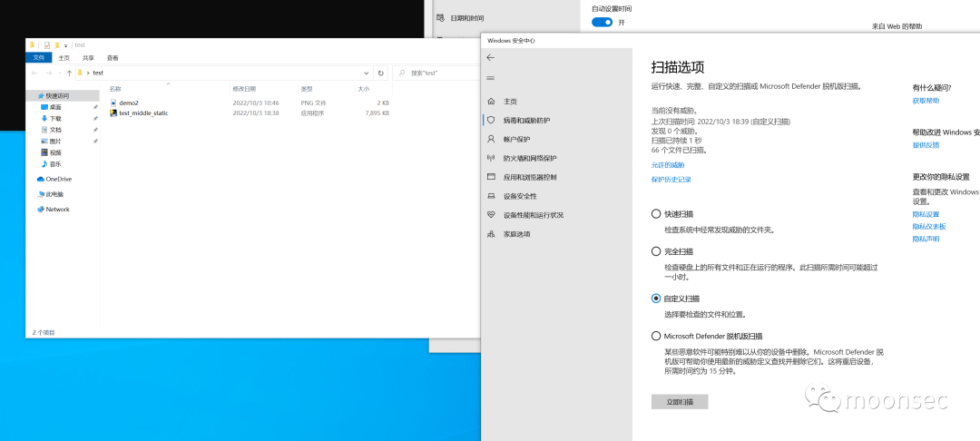Select the 快速扫描 radio option

point(656,213)
